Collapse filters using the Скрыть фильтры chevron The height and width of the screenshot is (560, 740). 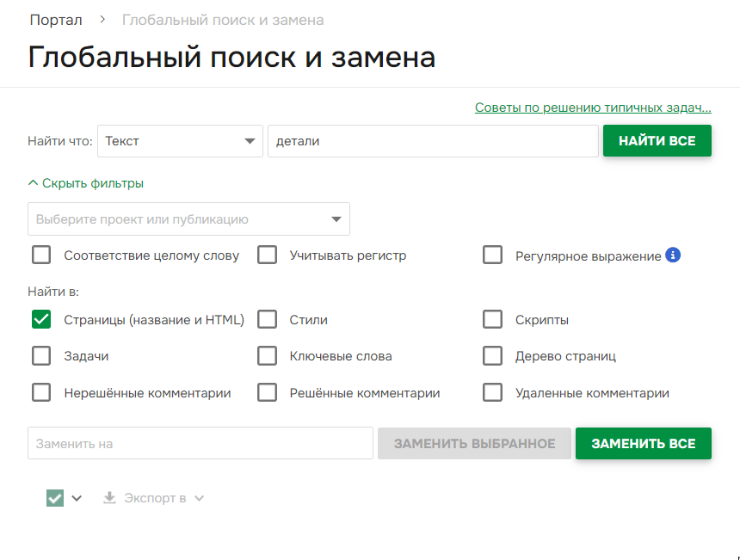[x=34, y=182]
